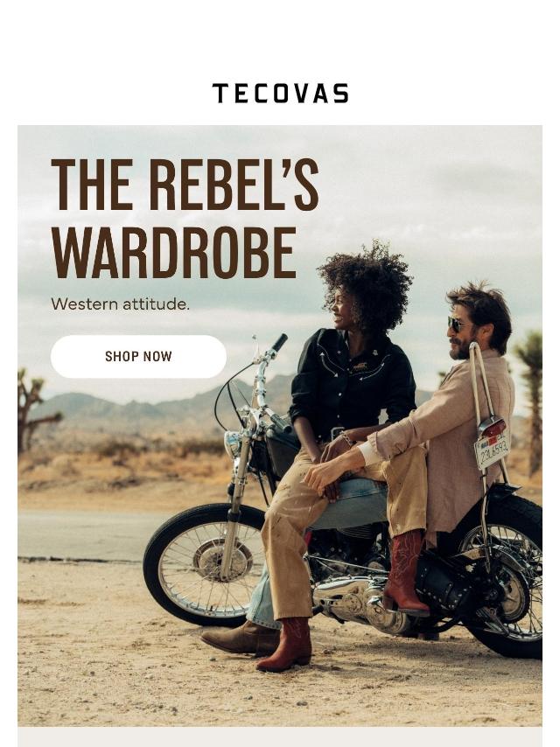The width and height of the screenshot is (560, 747).
Task: Click the man's tan button-up shirt
Action: pos(452,429)
